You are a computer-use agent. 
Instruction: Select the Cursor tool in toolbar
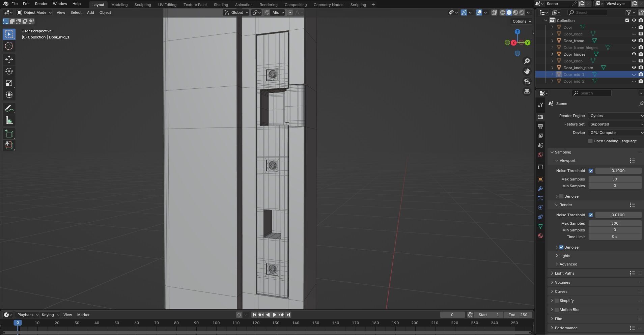pos(9,46)
